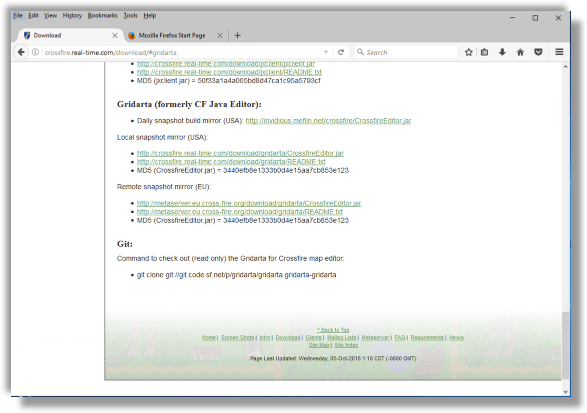The height and width of the screenshot is (413, 587).
Task: Reload the current page
Action: click(x=341, y=52)
